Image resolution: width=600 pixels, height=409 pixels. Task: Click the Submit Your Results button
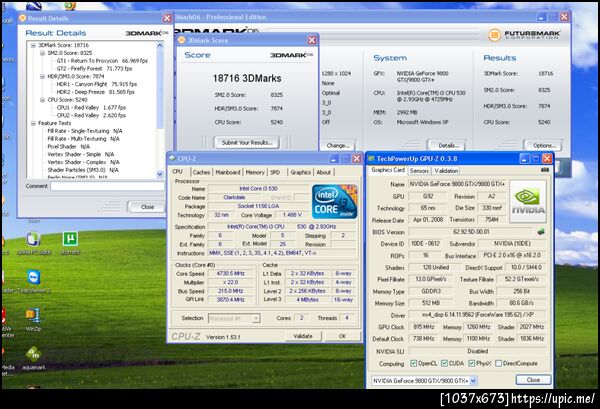tap(247, 142)
